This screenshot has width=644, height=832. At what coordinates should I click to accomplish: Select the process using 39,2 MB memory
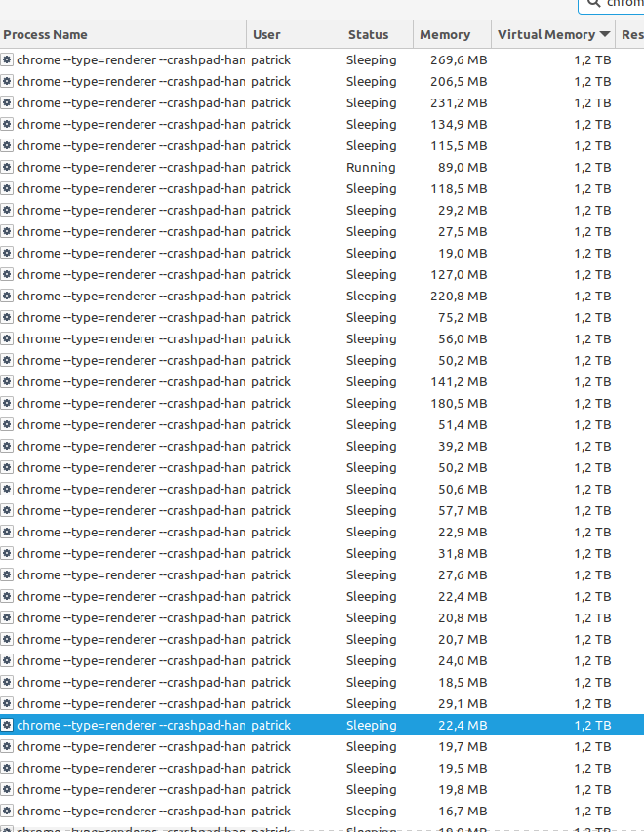coord(322,447)
